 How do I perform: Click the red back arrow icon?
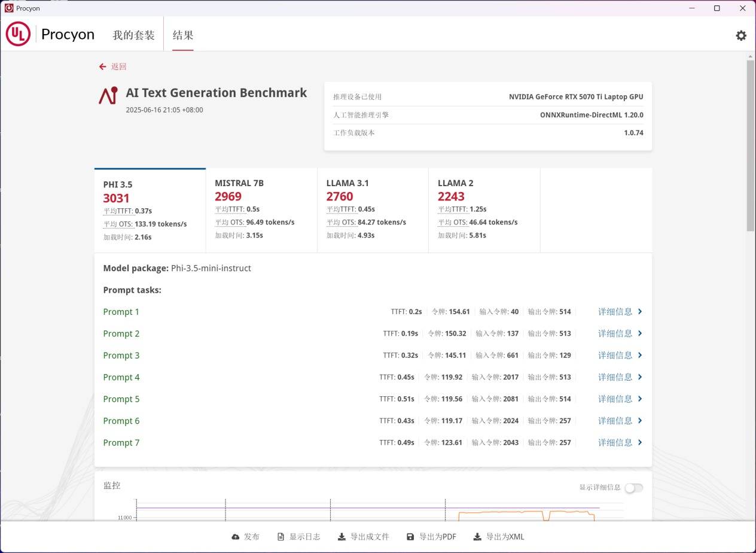pos(103,66)
